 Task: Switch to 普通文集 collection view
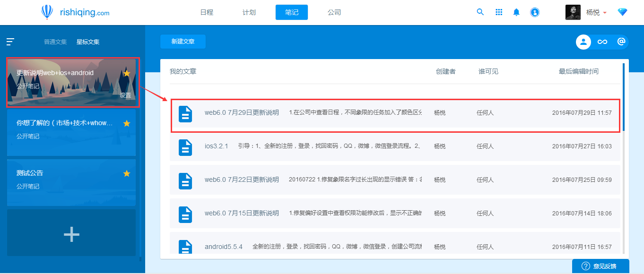55,42
